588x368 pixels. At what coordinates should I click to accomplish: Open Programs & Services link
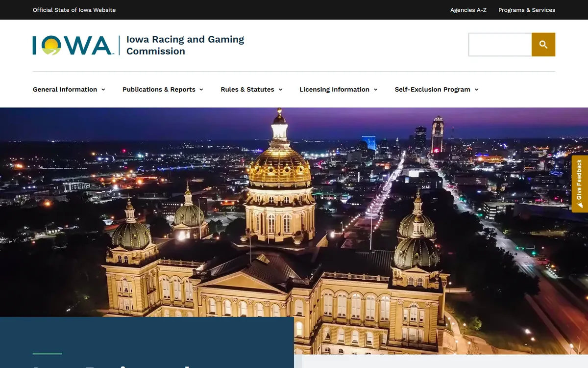(x=527, y=10)
